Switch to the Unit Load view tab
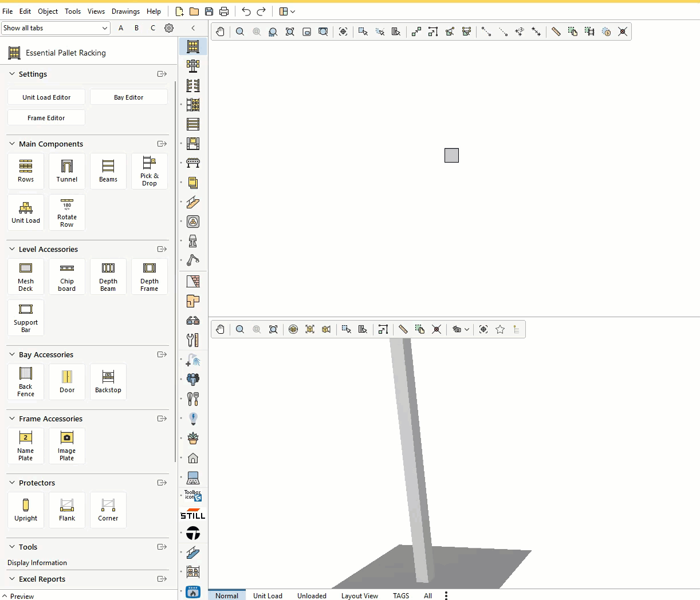 [x=268, y=595]
